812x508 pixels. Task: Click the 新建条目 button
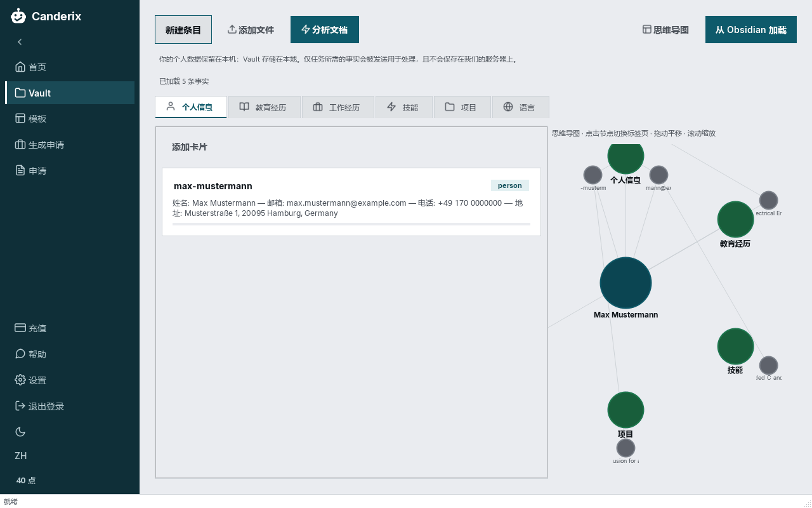[x=183, y=30]
